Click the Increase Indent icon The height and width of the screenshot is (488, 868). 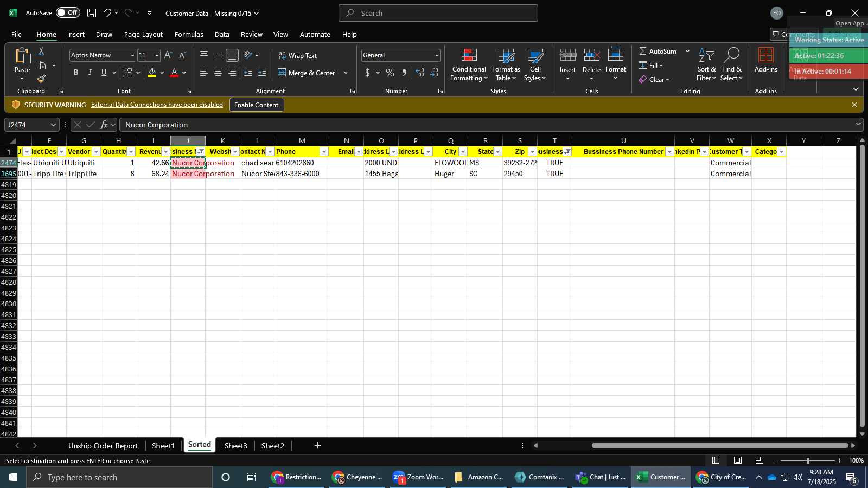[x=262, y=73]
